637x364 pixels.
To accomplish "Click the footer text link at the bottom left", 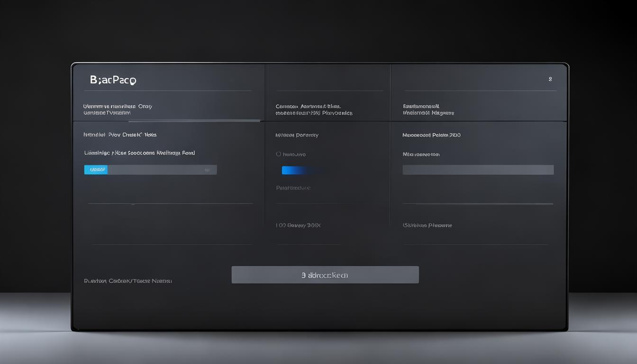I will coord(127,281).
